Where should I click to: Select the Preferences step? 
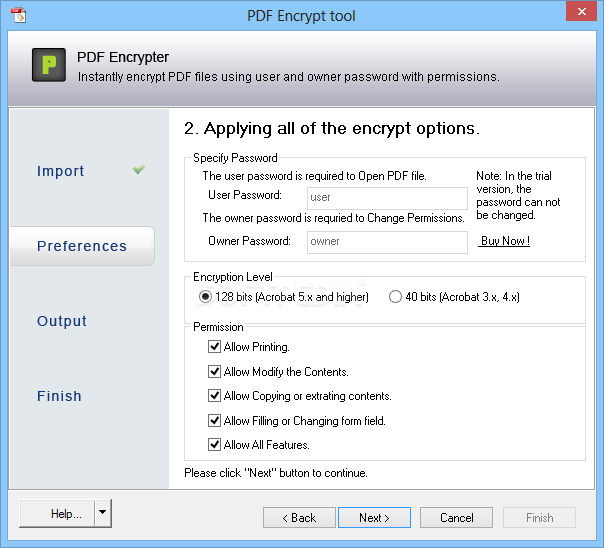coord(82,246)
